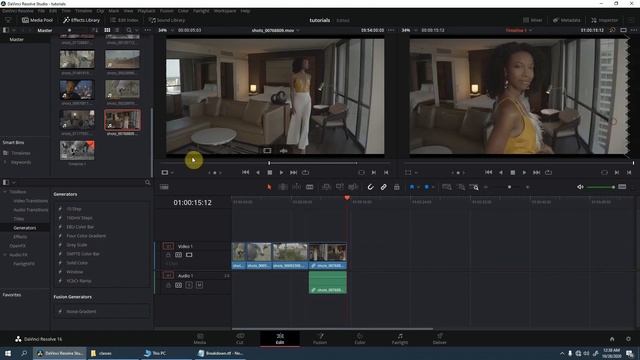The width and height of the screenshot is (640, 360).
Task: Activate the Dynamic Trim mode tool
Action: click(x=296, y=187)
